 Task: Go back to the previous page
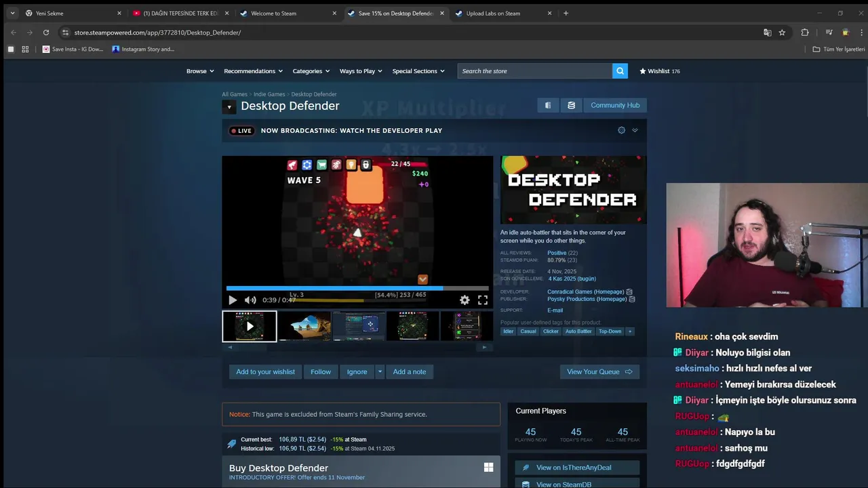[14, 32]
